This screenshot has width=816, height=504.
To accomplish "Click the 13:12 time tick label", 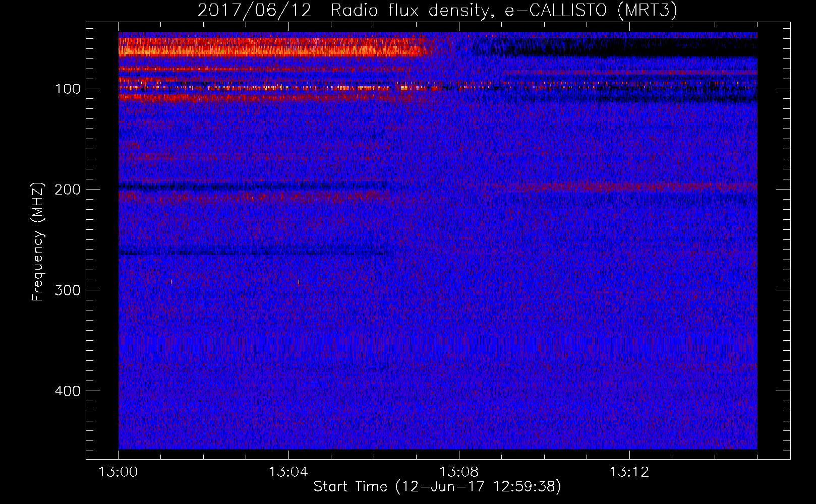I will 629,472.
